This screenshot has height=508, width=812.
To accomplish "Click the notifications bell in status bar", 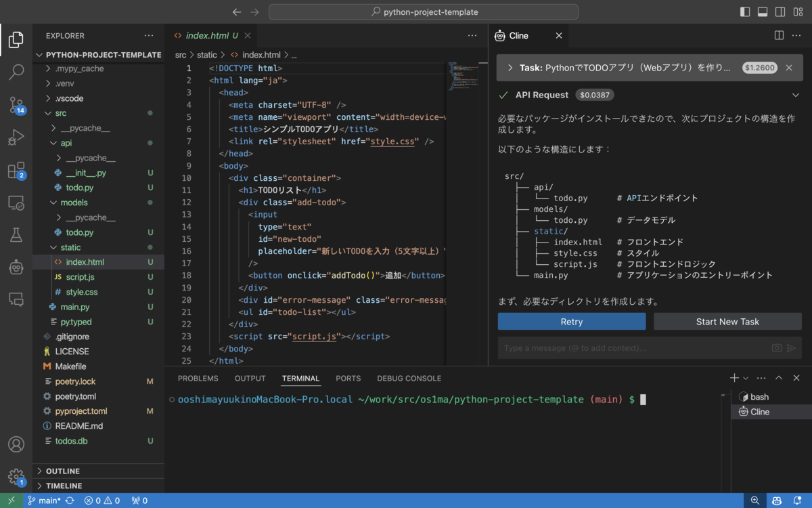I will (798, 501).
